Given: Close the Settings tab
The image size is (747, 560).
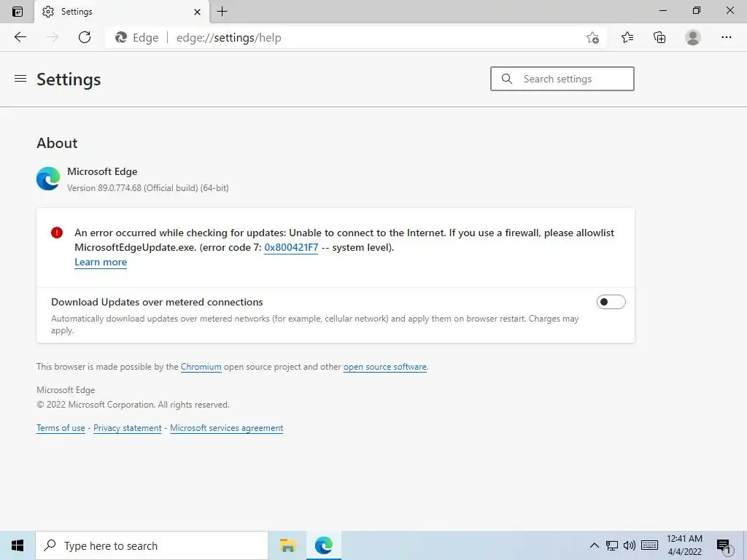Looking at the screenshot, I should (197, 12).
